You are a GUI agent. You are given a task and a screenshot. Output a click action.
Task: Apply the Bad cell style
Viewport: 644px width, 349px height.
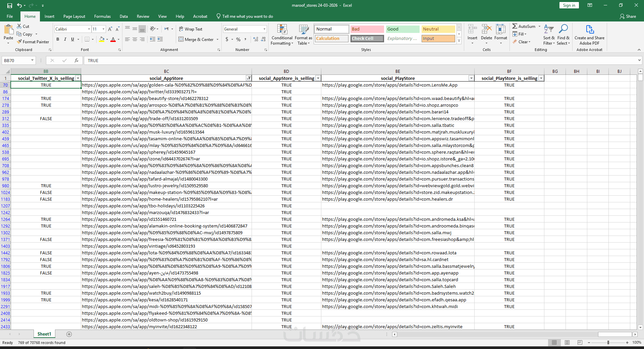click(367, 29)
